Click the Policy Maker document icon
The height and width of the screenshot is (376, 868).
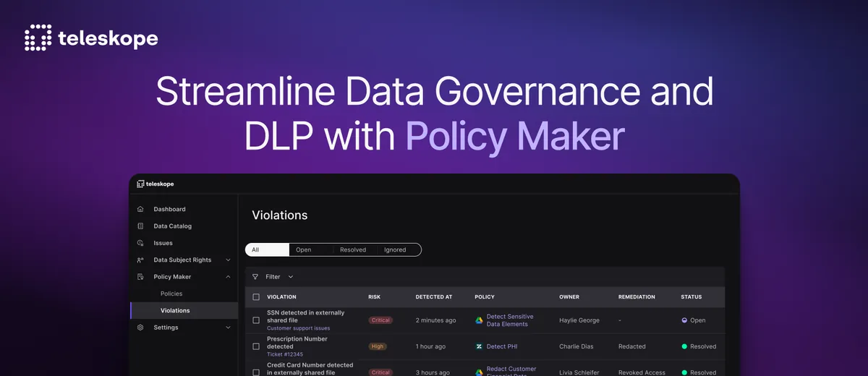coord(140,277)
